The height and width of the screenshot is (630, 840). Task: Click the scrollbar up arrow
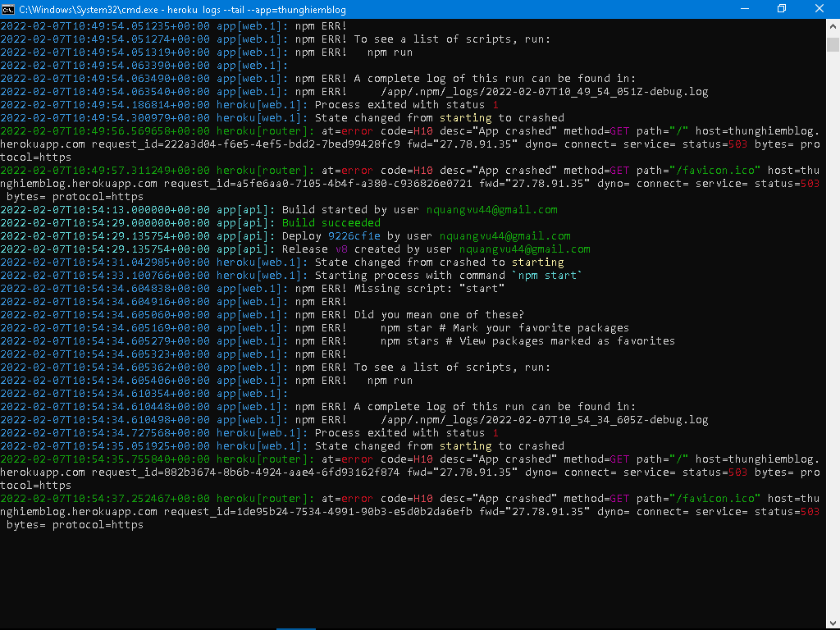pyautogui.click(x=833, y=25)
